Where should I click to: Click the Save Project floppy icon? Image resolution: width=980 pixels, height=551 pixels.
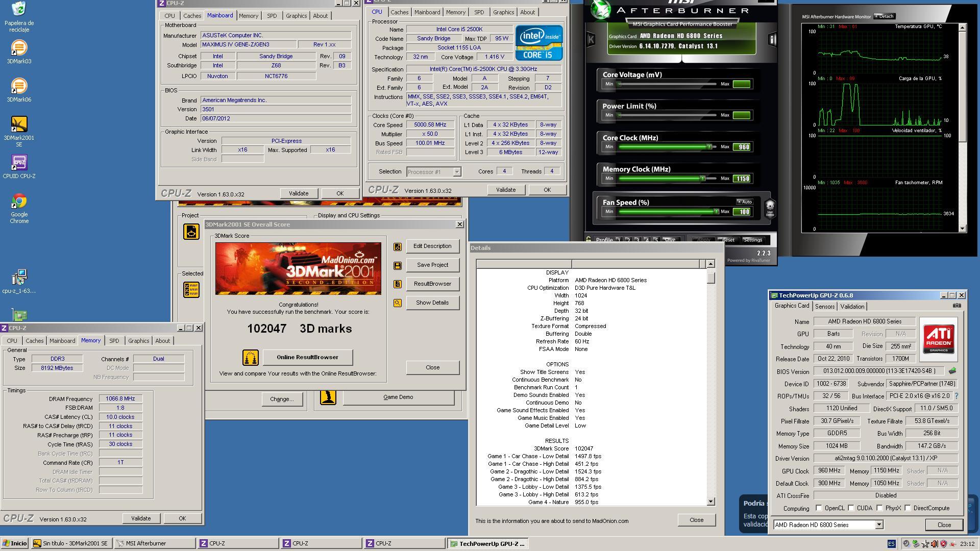point(397,266)
